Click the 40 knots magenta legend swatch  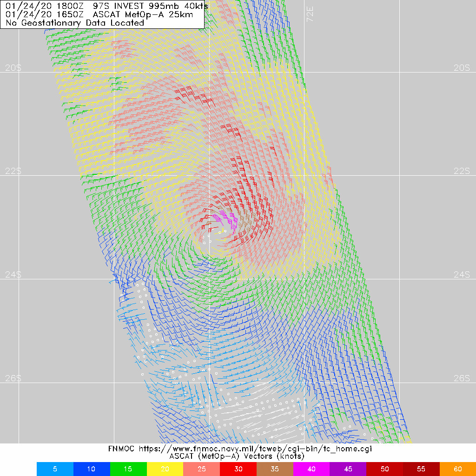[311, 469]
